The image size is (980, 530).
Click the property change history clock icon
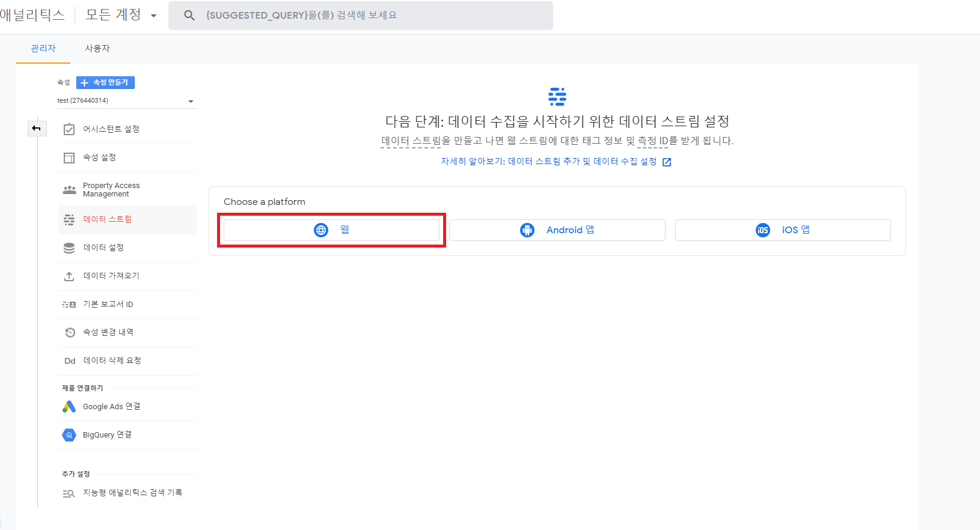coord(70,332)
